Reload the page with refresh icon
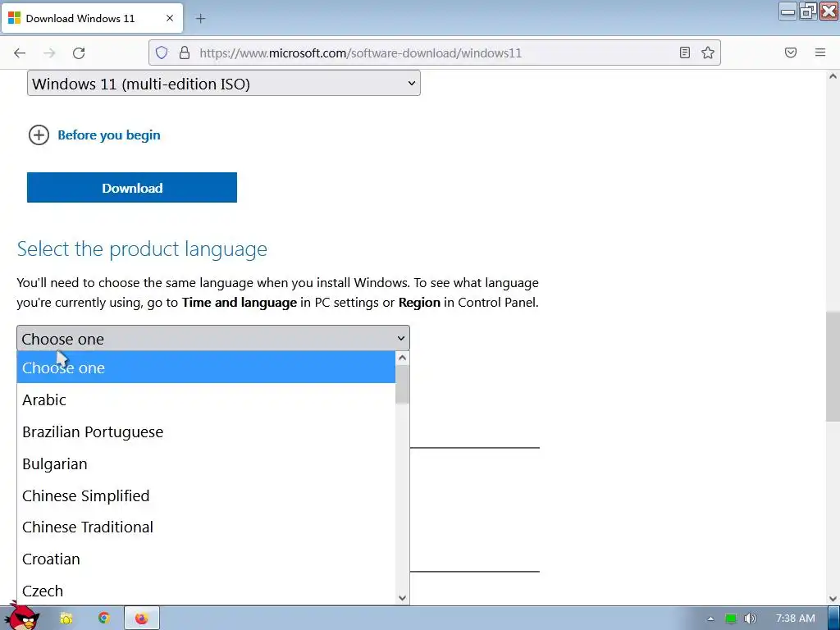The width and height of the screenshot is (840, 630). pos(79,52)
